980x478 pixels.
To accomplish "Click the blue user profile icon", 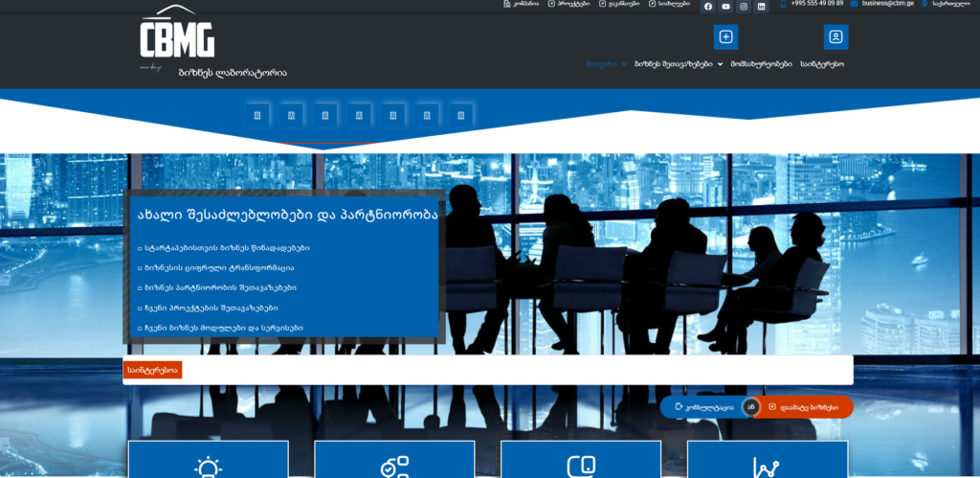I will click(x=835, y=37).
